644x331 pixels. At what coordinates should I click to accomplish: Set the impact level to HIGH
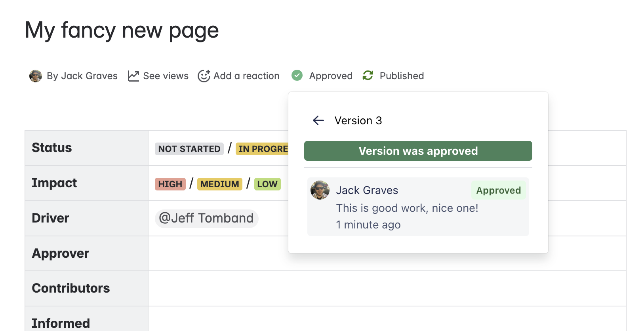(x=170, y=184)
